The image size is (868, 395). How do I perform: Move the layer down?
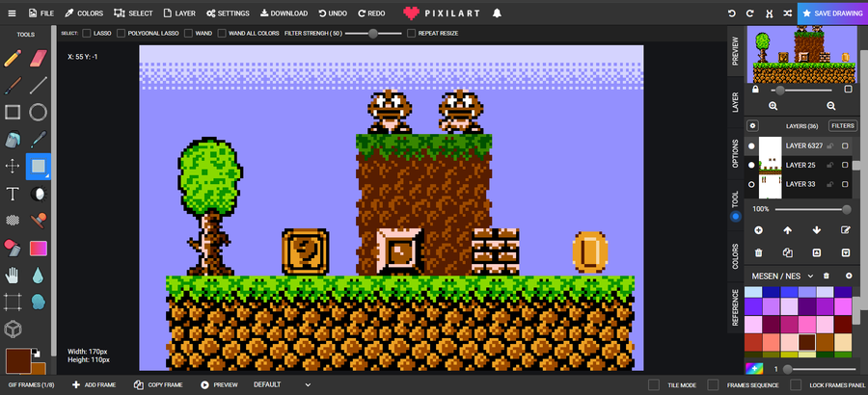tap(817, 230)
